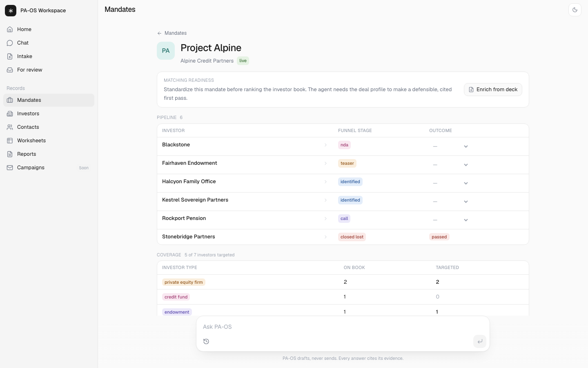Click the back arrow beside Mandates
This screenshot has height=368, width=588.
click(159, 33)
